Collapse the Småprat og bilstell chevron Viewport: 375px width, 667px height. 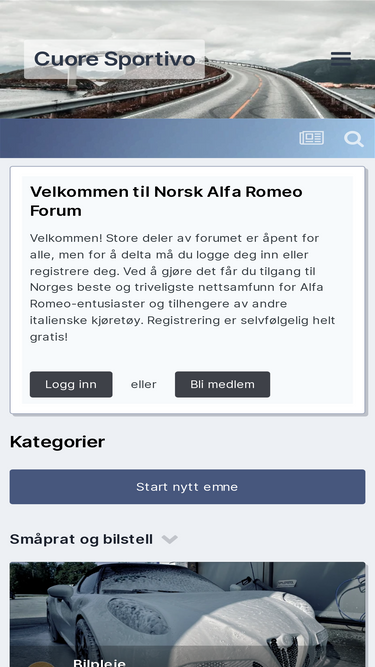pyautogui.click(x=170, y=539)
